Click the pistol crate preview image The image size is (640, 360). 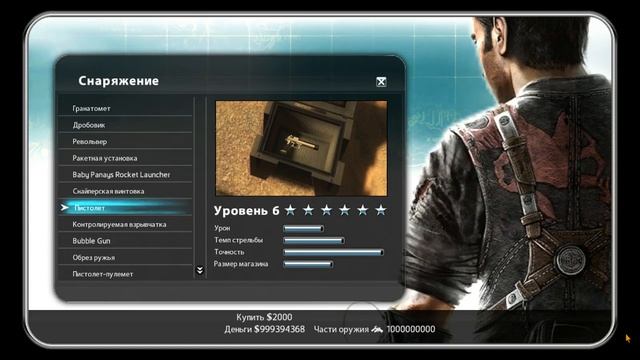[x=301, y=149]
